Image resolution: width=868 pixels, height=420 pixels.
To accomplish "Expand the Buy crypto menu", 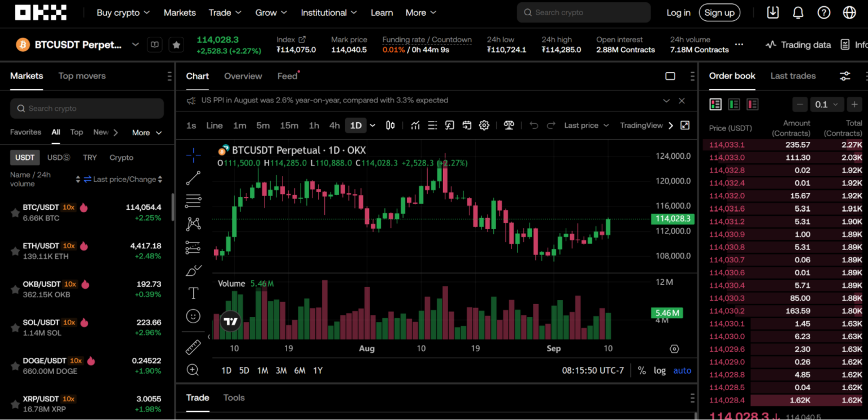I will (x=123, y=12).
